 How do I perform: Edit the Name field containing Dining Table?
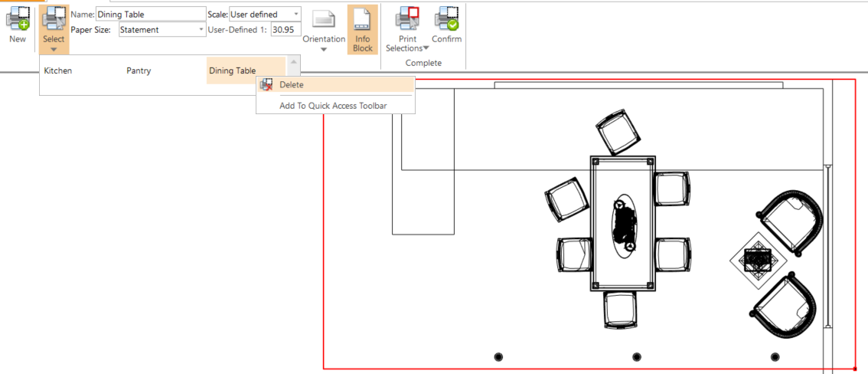(x=151, y=15)
